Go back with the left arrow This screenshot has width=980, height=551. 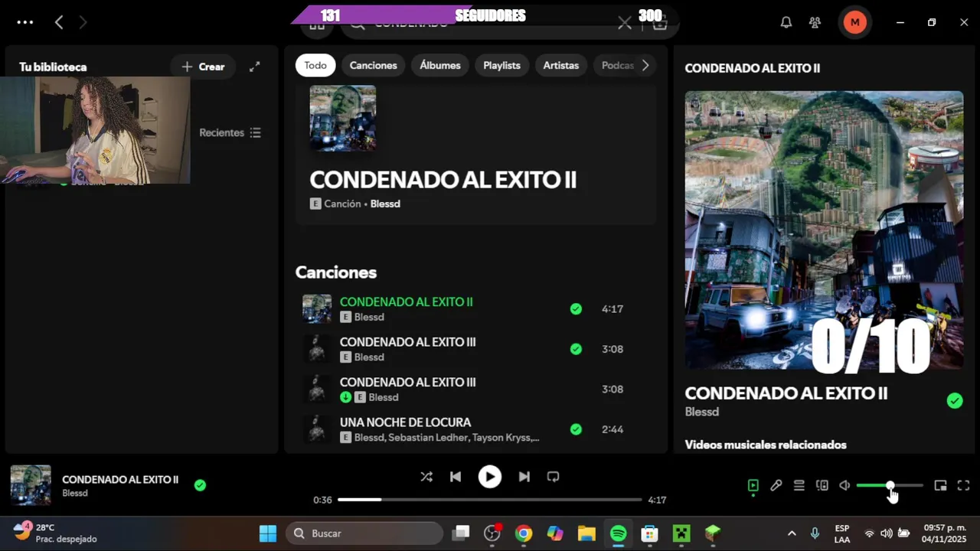pos(59,22)
